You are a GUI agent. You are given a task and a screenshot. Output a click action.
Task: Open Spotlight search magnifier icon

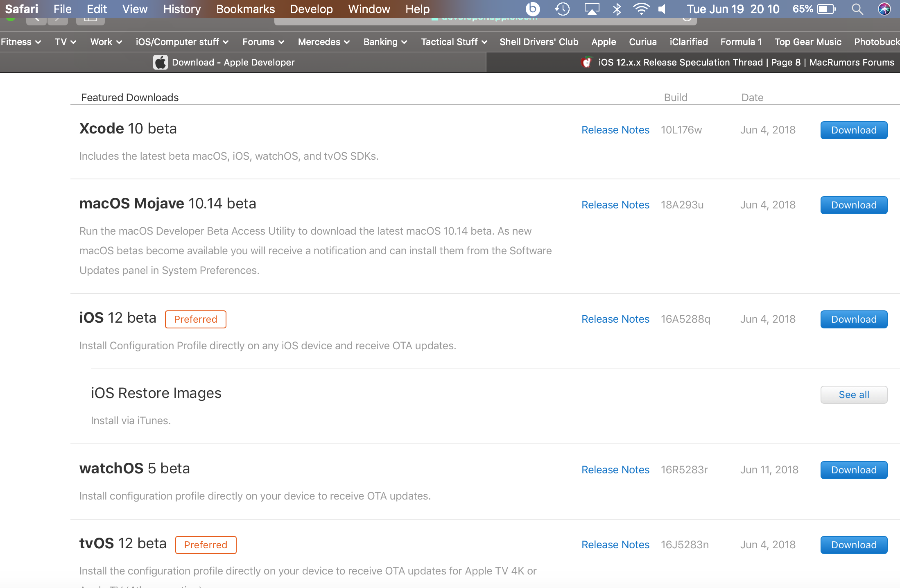coord(857,9)
